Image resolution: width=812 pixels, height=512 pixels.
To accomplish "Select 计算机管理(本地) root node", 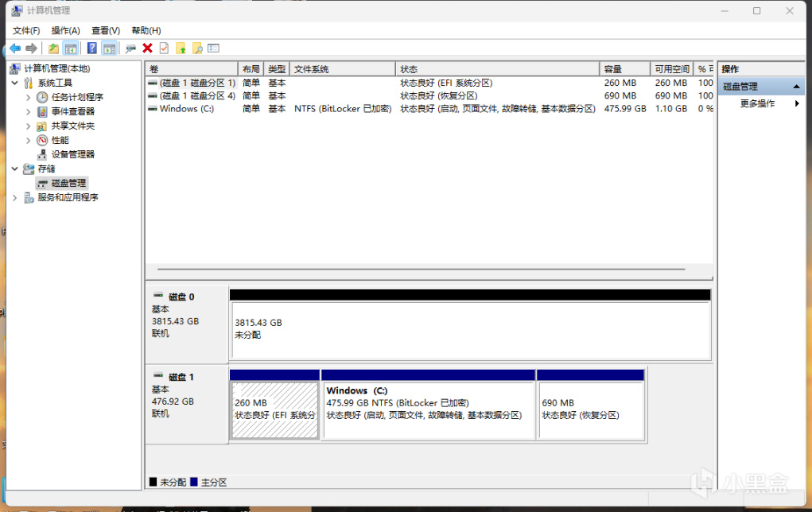I will tap(57, 68).
